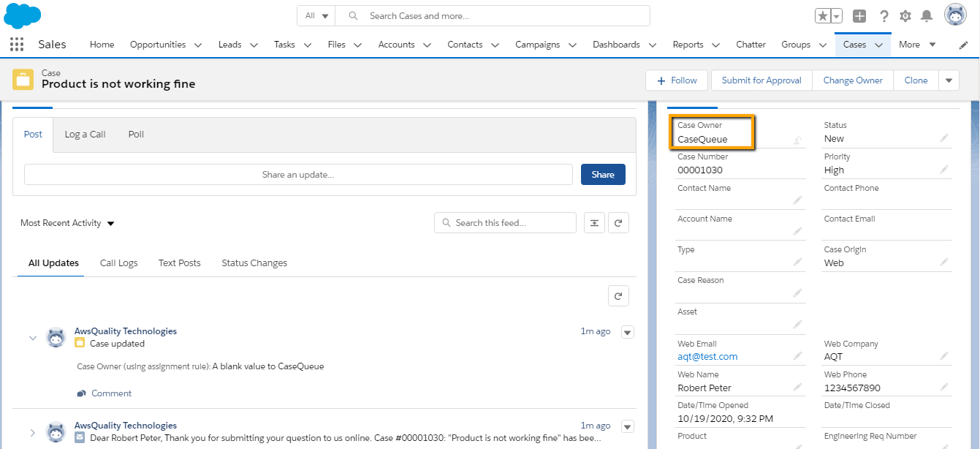The height and width of the screenshot is (449, 980).
Task: Open the Contacts tab
Action: [465, 45]
